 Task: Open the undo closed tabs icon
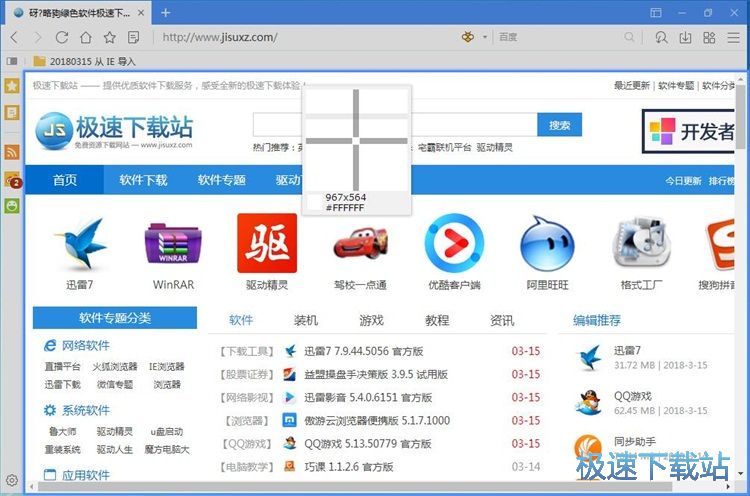coord(661,37)
